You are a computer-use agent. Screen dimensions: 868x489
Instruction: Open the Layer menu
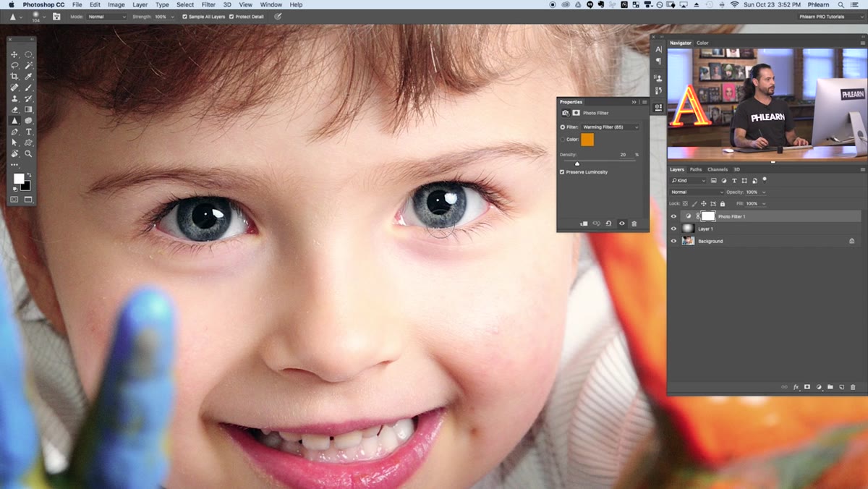pyautogui.click(x=140, y=4)
